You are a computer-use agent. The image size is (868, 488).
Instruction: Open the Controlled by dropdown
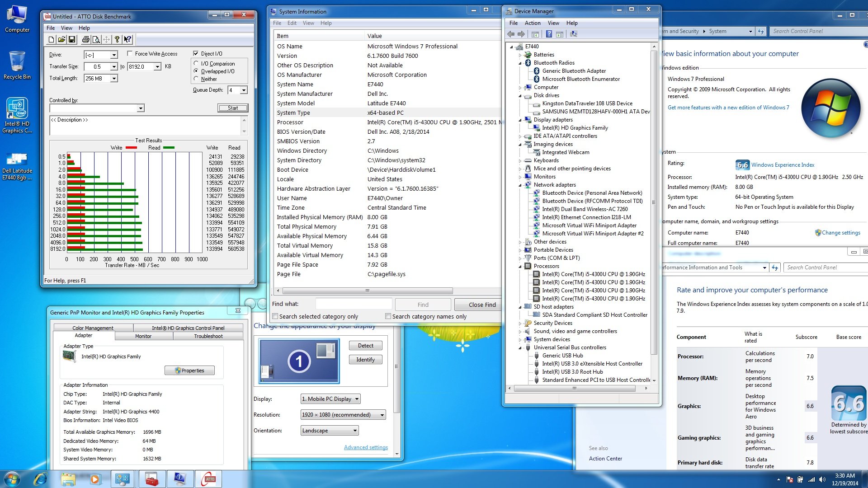141,108
